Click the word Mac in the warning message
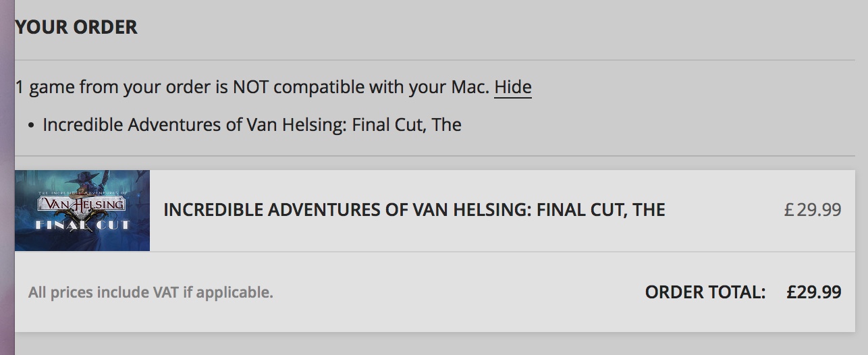 click(x=468, y=88)
